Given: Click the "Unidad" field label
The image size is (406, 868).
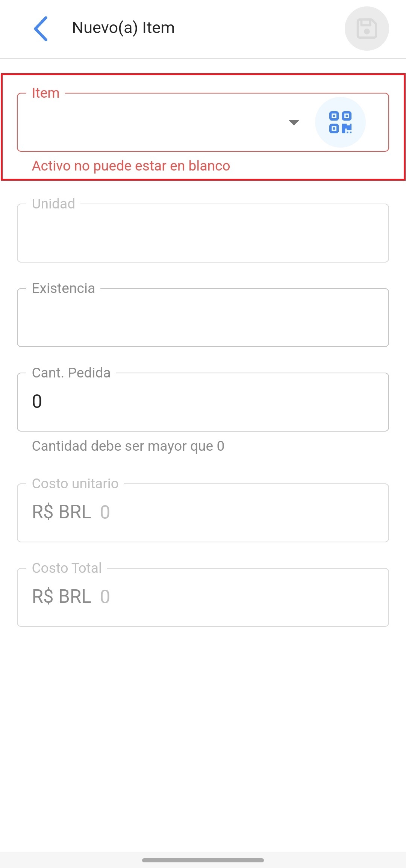Looking at the screenshot, I should (x=53, y=204).
